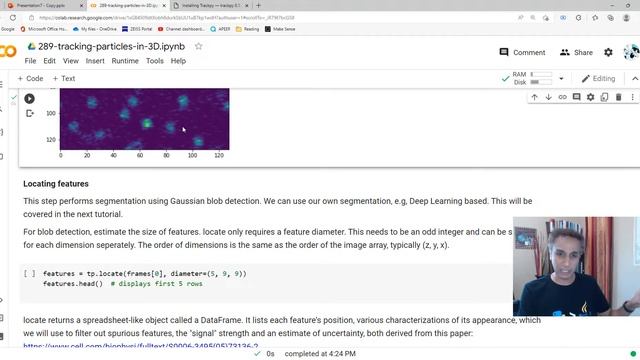The height and width of the screenshot is (360, 640).
Task: Run the image output cell
Action: [29, 98]
